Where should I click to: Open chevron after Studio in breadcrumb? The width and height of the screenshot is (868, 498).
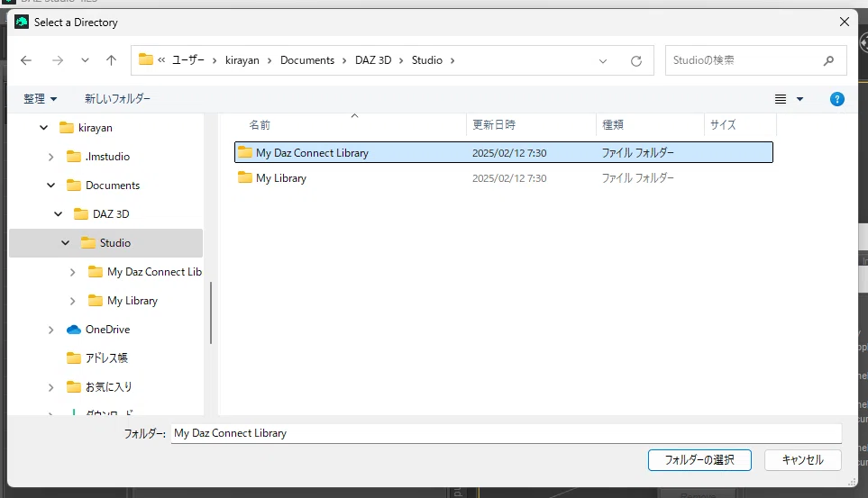[x=452, y=60]
